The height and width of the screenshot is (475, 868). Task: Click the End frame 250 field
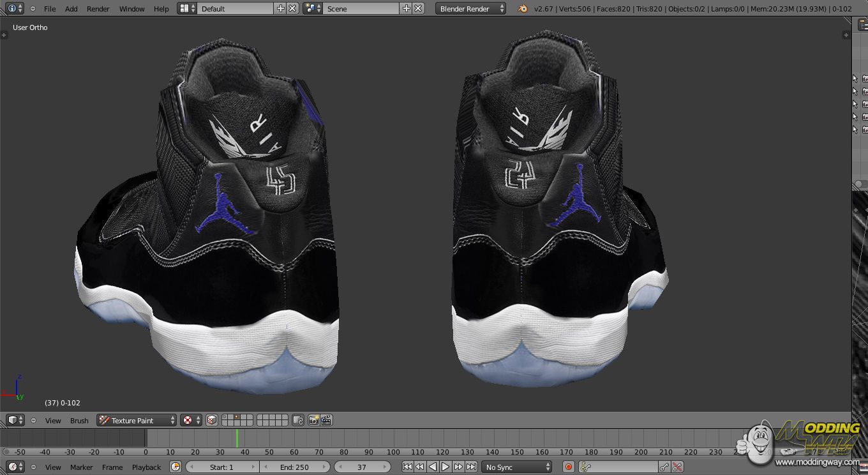295,467
